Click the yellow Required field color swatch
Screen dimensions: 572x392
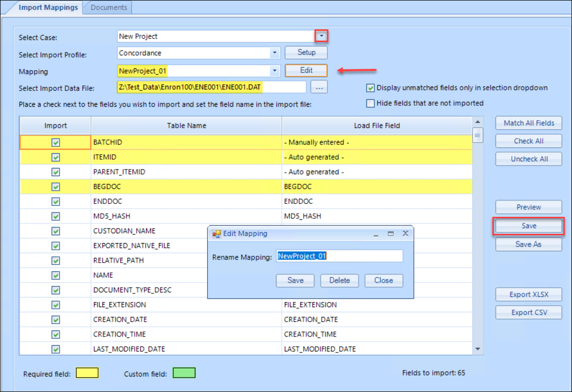(86, 372)
